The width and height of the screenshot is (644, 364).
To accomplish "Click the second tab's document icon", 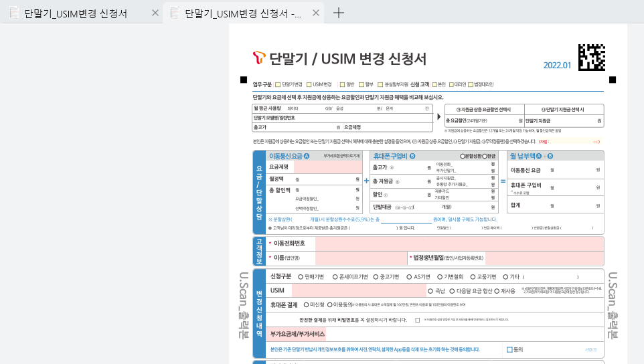I will tap(175, 13).
